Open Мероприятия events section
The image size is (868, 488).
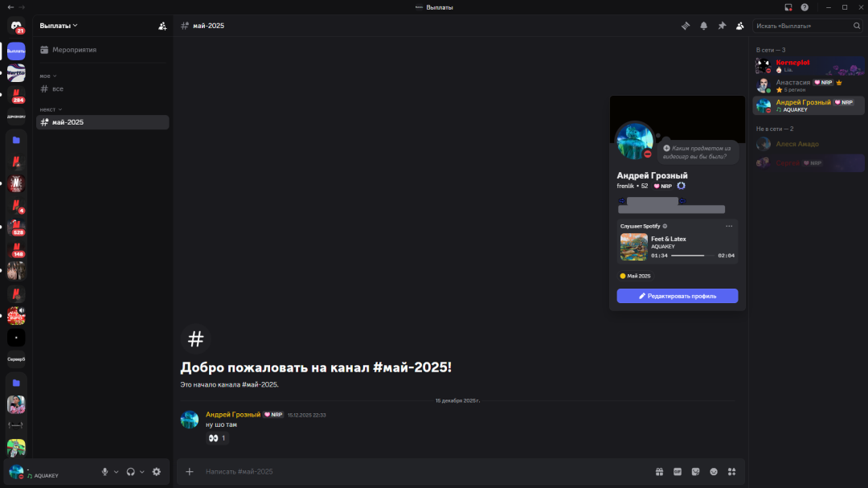pyautogui.click(x=74, y=50)
